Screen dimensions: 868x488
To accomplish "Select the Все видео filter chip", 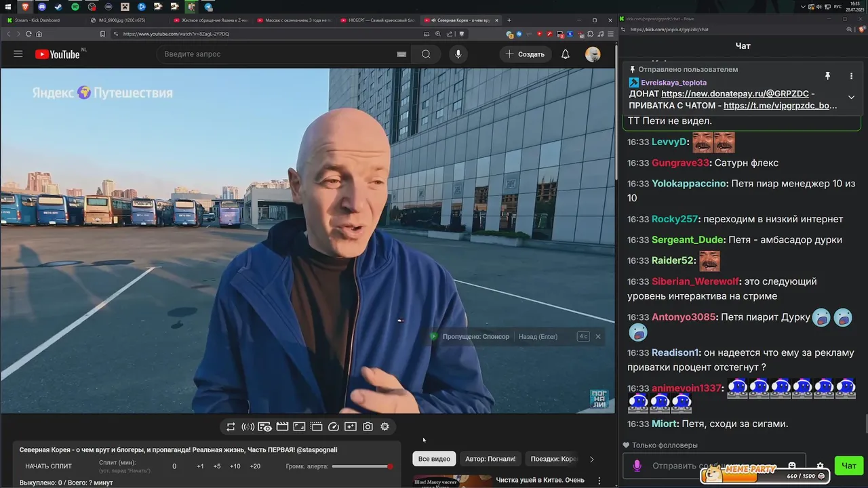I will 434,459.
